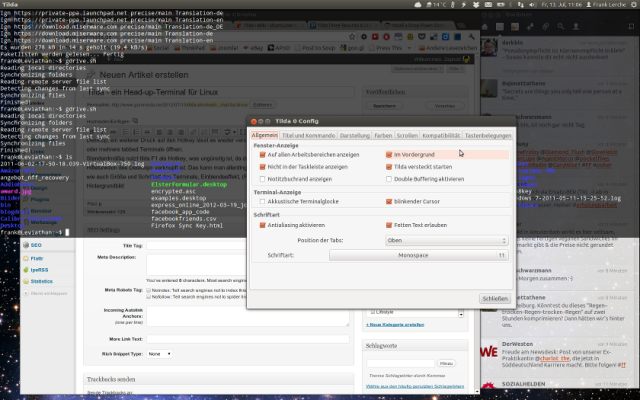This screenshot has width=640, height=400.
Task: Click the Gwibber home stream icon
Action: (485, 27)
